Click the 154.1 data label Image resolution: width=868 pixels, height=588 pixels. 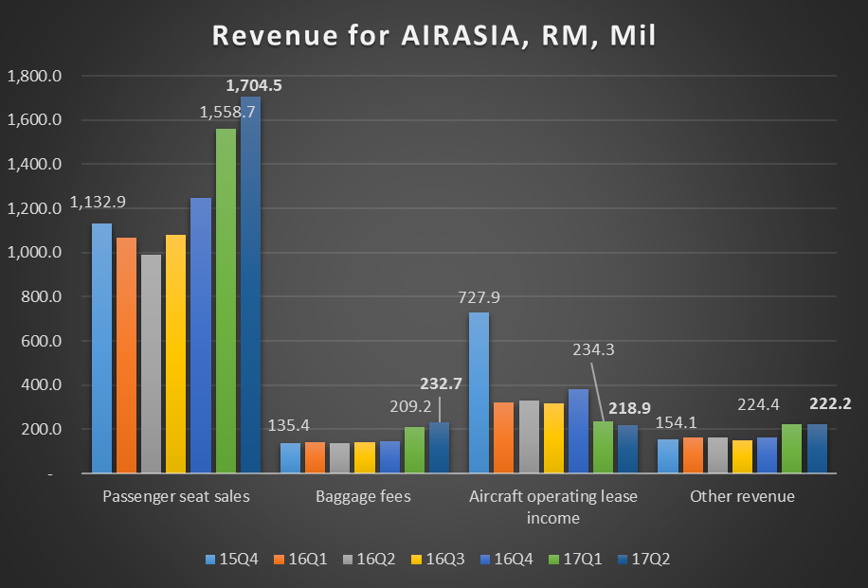677,422
